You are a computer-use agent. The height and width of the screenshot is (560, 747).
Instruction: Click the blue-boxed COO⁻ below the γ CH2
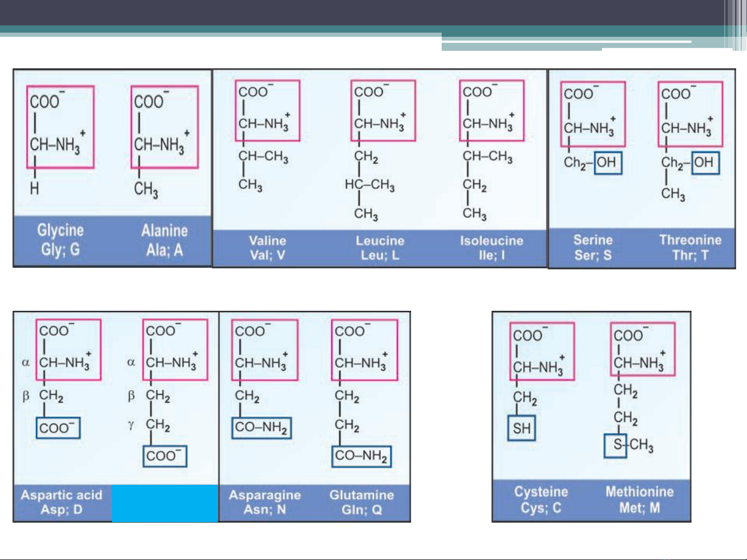tap(164, 456)
